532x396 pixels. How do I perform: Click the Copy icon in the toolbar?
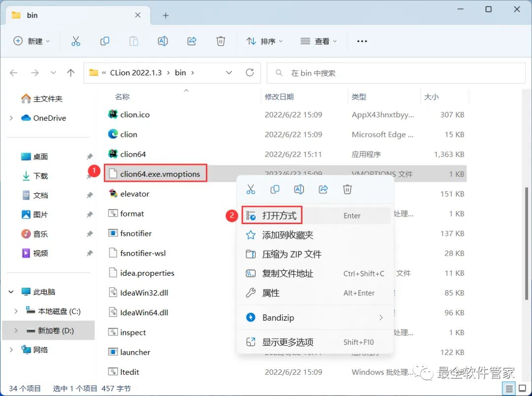tap(105, 41)
